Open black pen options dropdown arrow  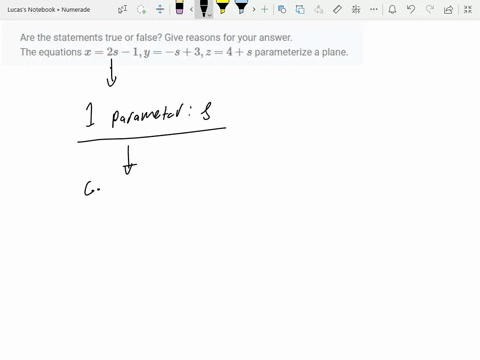point(210,15)
